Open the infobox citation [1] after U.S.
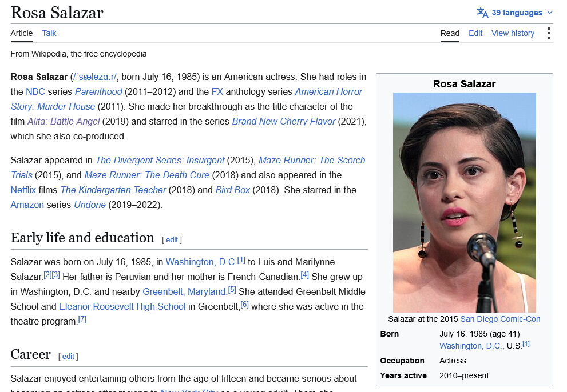The height and width of the screenshot is (392, 567). (x=526, y=344)
